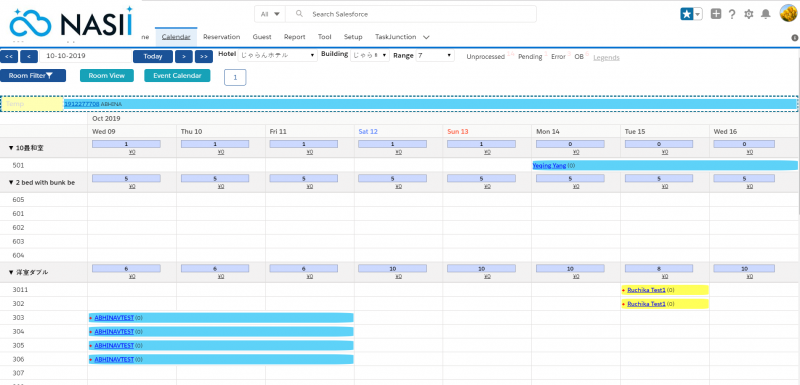View the notifications bell icon

(765, 14)
